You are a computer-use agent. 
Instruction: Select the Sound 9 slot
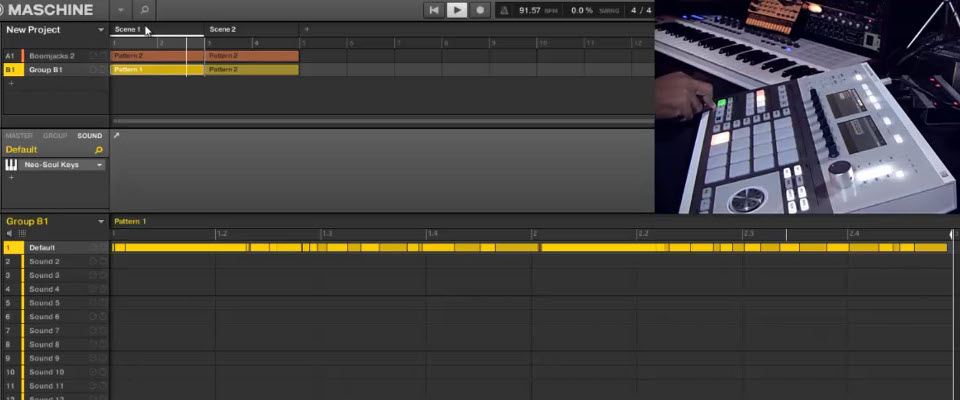coord(54,358)
